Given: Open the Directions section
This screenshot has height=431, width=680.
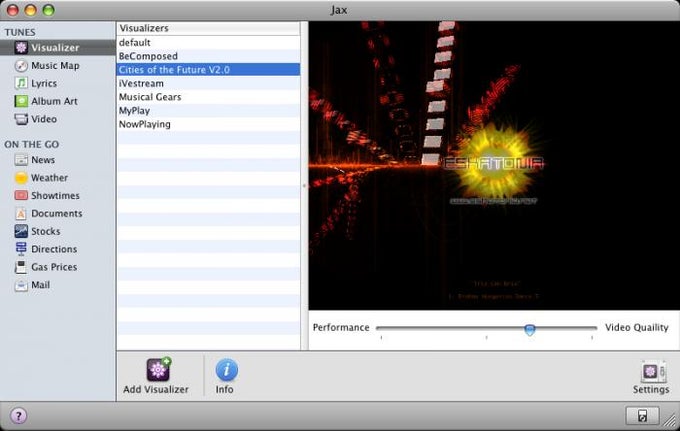Looking at the screenshot, I should point(46,249).
